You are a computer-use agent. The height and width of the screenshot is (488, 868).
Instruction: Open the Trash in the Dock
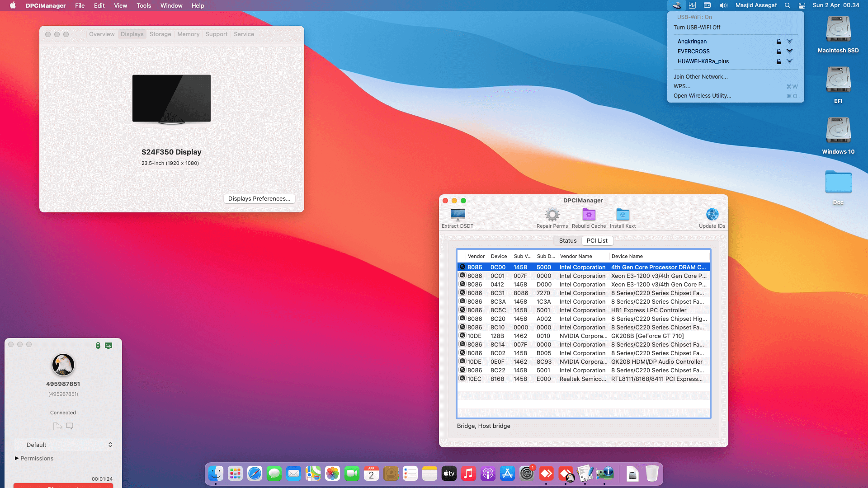(651, 474)
